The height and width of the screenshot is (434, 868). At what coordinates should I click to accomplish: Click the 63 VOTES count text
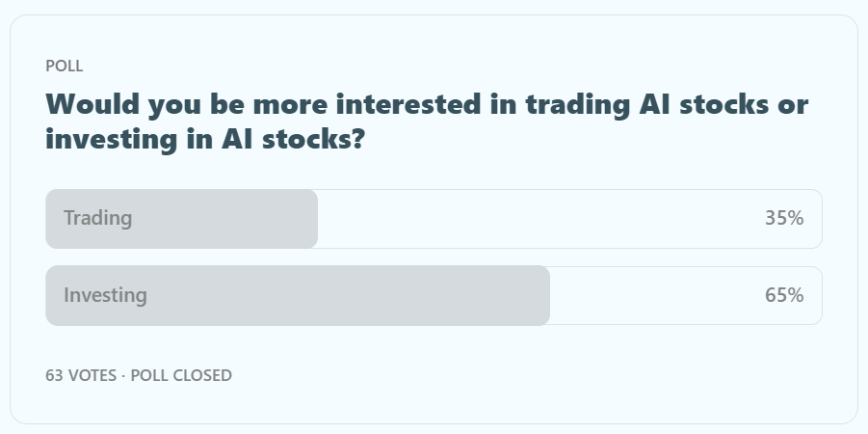pyautogui.click(x=82, y=375)
